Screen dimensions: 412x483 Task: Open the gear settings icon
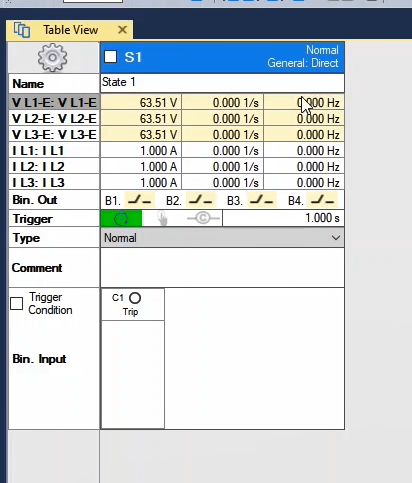(x=52, y=57)
